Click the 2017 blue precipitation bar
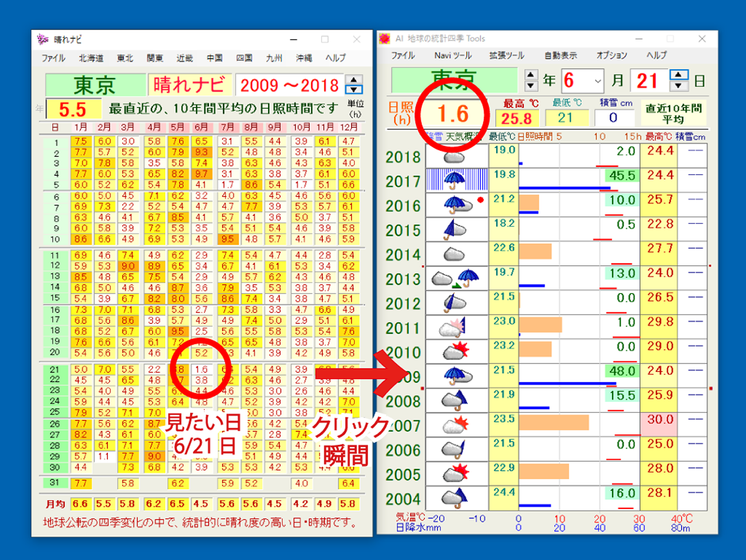This screenshot has width=746, height=560. [565, 188]
